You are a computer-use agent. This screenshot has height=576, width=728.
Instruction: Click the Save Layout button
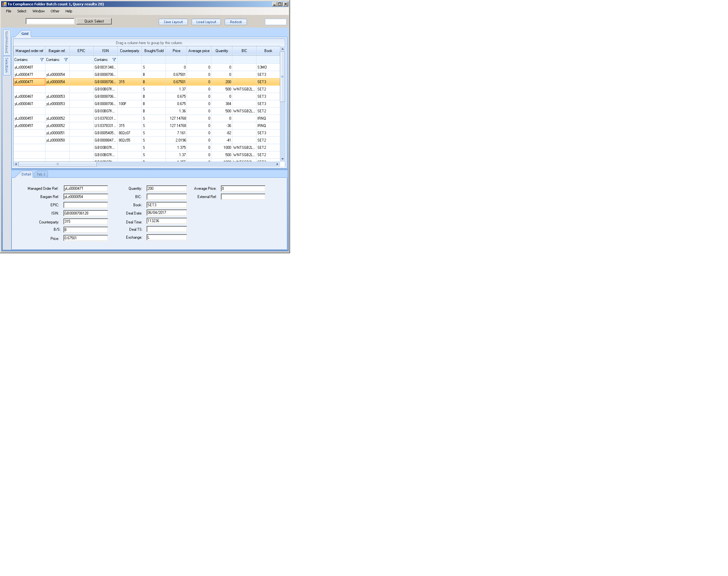(173, 22)
